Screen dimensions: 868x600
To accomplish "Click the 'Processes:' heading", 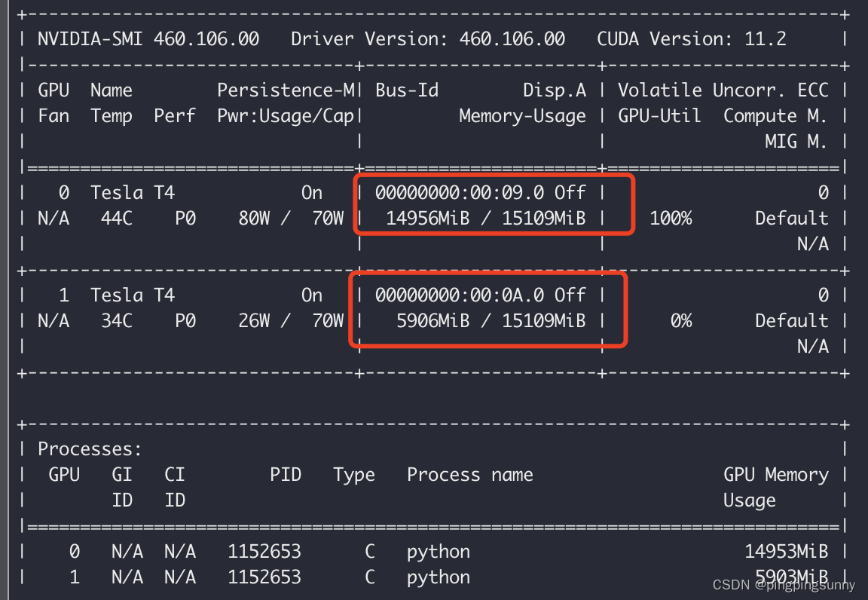I will click(x=90, y=448).
